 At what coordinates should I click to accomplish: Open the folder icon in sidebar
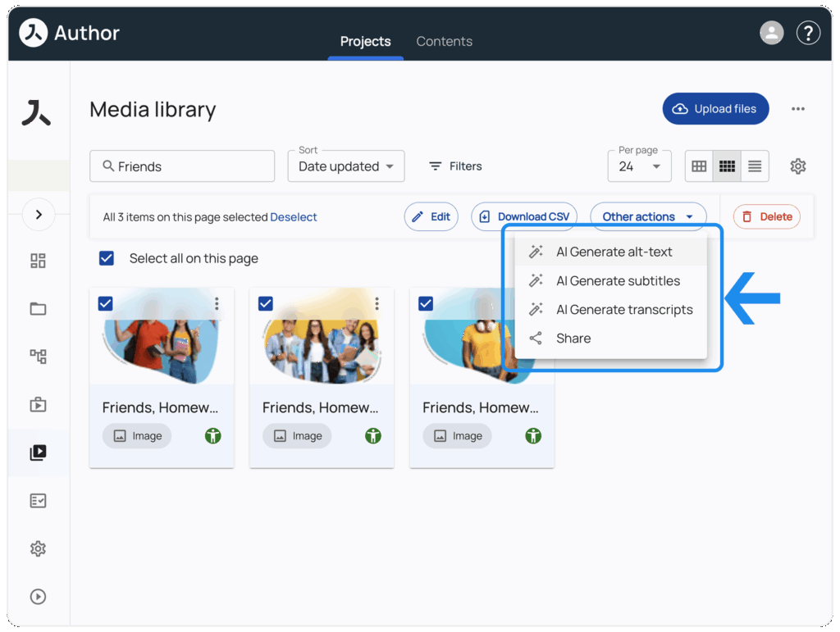point(38,309)
